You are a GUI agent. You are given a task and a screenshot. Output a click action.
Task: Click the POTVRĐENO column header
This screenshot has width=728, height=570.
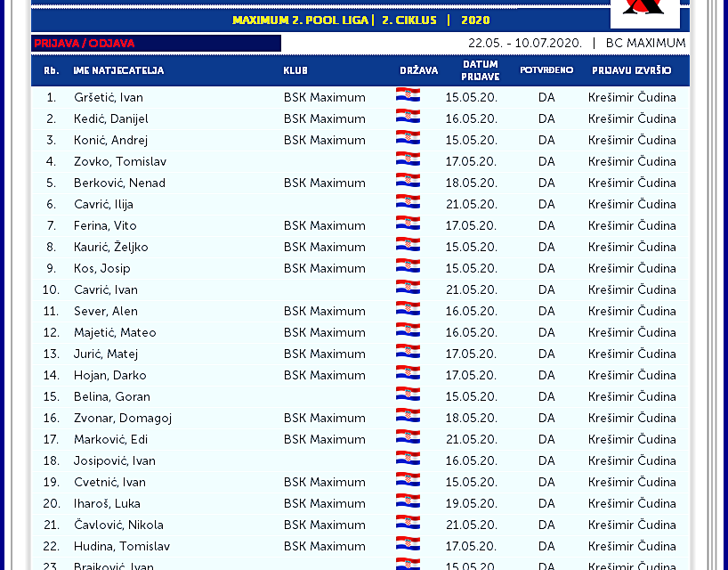tap(546, 70)
